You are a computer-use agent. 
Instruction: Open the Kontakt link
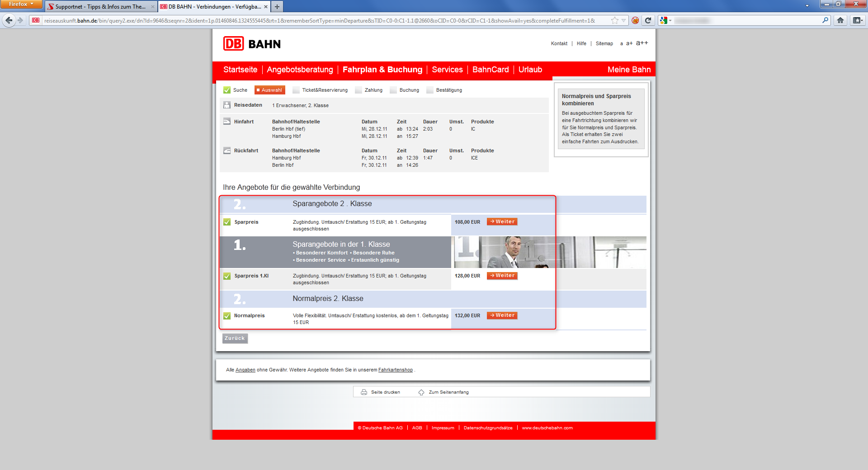559,44
